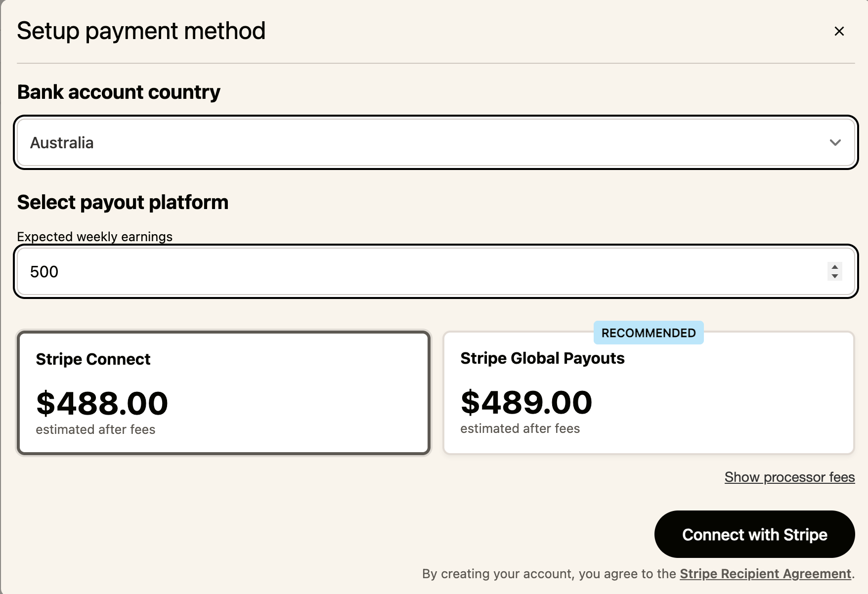
Task: Select the Stripe Connect payout option
Action: (223, 393)
